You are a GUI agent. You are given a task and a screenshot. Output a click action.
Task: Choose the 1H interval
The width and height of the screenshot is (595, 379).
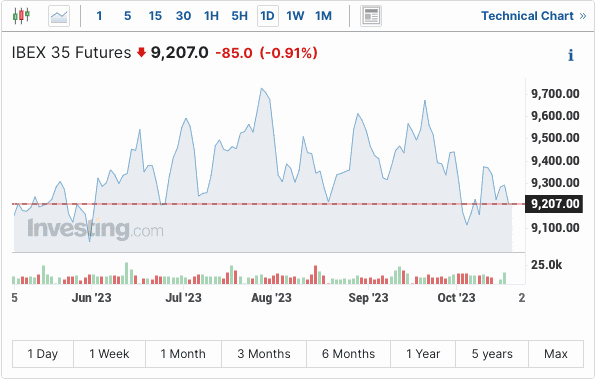(211, 16)
